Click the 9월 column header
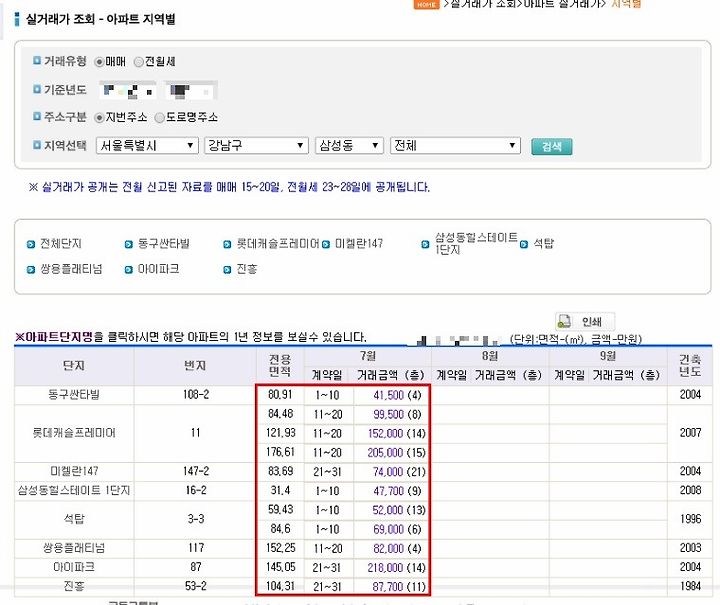This screenshot has height=605, width=720. click(608, 356)
